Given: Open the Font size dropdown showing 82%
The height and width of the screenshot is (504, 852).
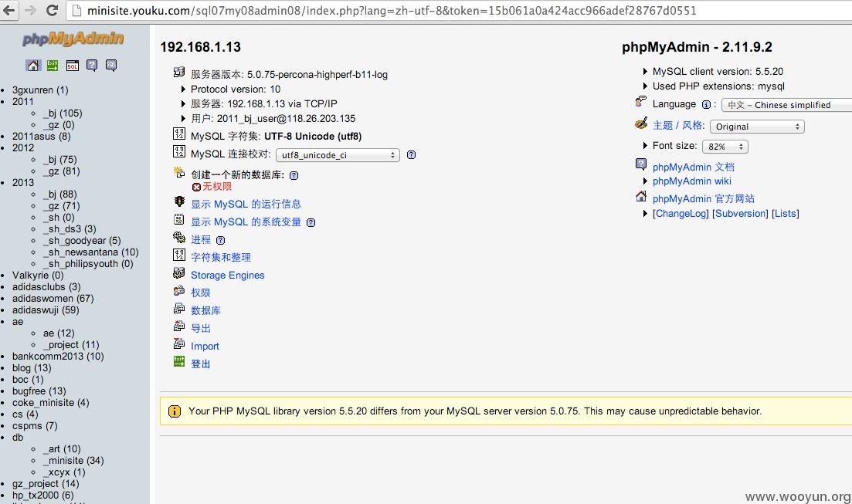Looking at the screenshot, I should pos(725,147).
